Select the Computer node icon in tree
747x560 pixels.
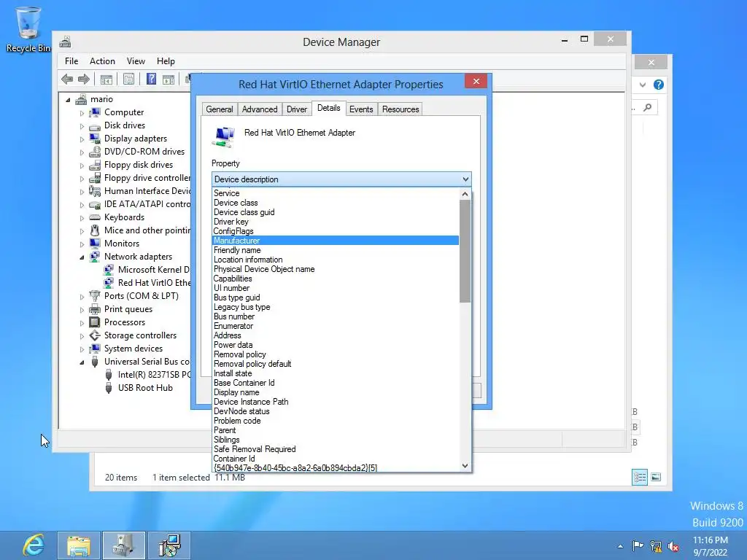coord(95,112)
